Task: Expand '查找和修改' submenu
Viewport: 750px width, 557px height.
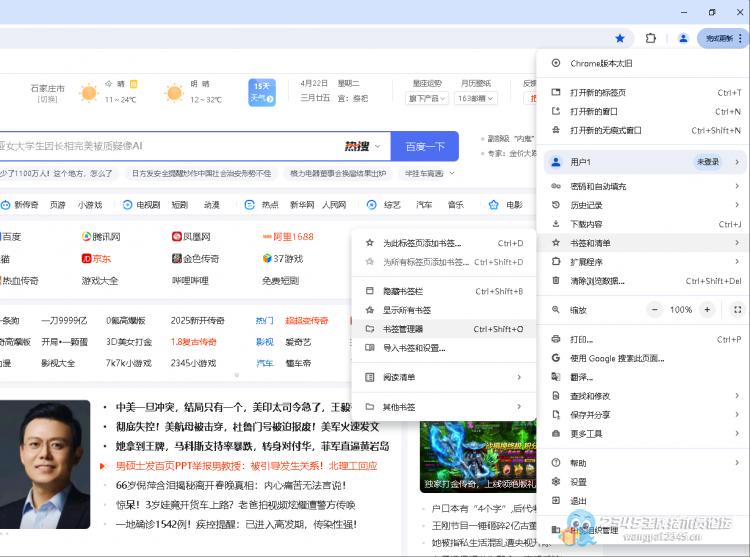Action: pos(642,396)
